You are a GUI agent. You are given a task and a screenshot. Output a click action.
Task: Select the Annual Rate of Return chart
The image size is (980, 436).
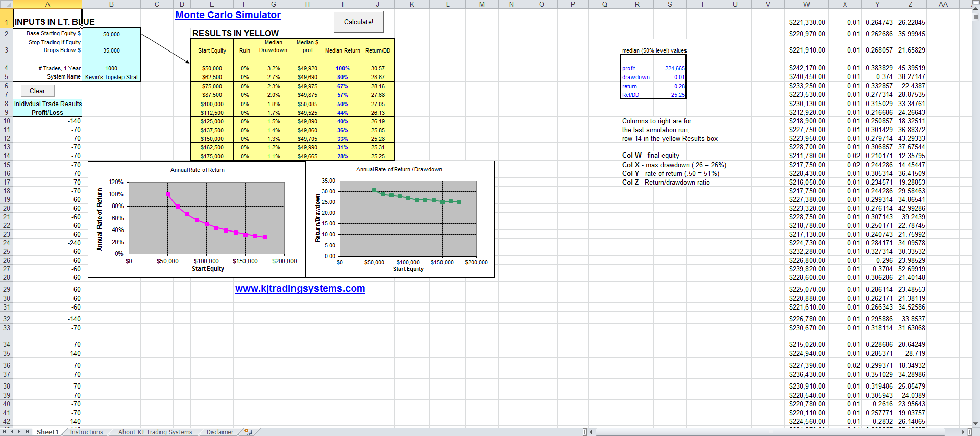point(197,219)
